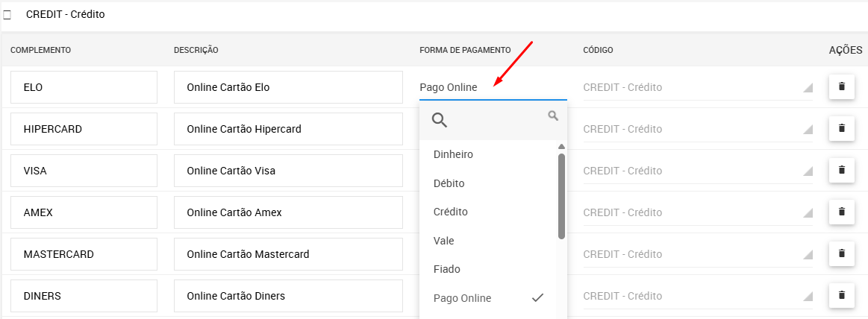Open the Código dropdown in VISA row

[698, 171]
